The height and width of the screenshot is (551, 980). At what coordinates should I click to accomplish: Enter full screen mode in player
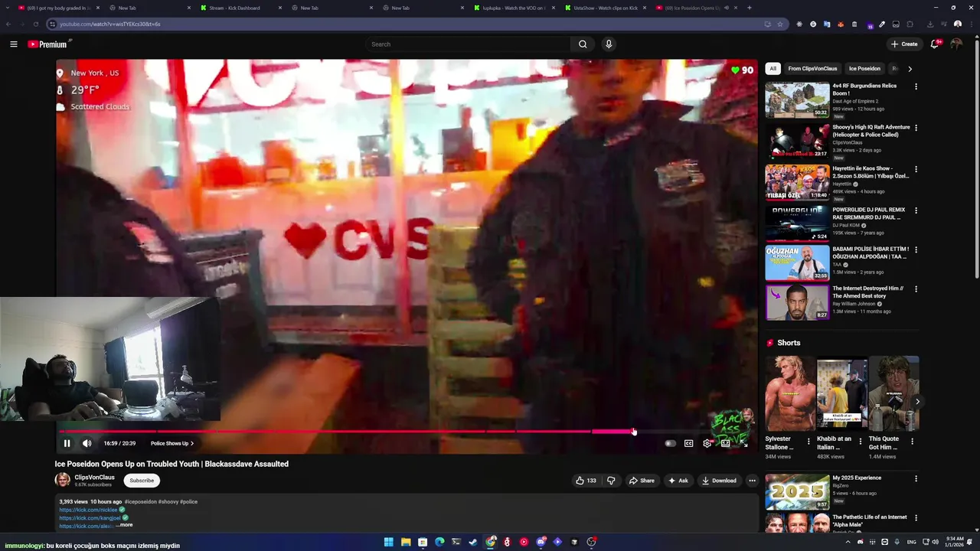click(x=743, y=443)
